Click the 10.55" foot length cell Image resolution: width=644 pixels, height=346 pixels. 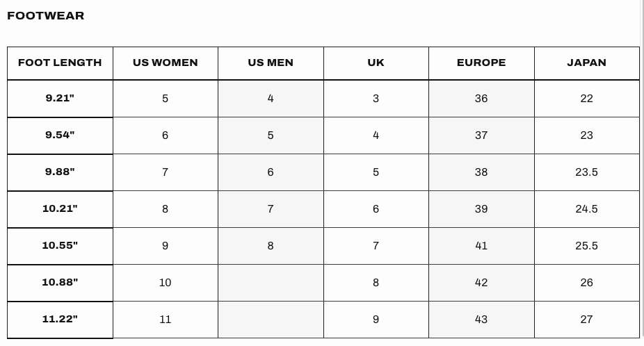point(60,246)
